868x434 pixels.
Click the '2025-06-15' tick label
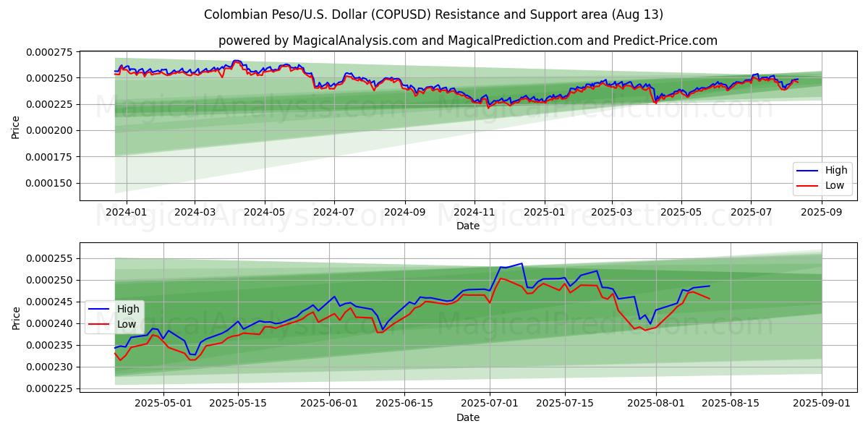406,404
